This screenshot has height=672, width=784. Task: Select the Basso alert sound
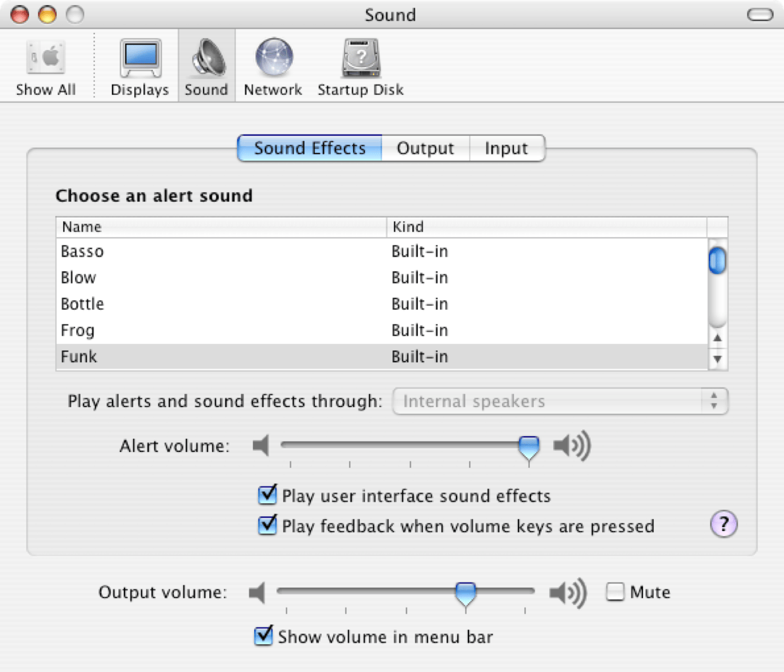[x=381, y=252]
